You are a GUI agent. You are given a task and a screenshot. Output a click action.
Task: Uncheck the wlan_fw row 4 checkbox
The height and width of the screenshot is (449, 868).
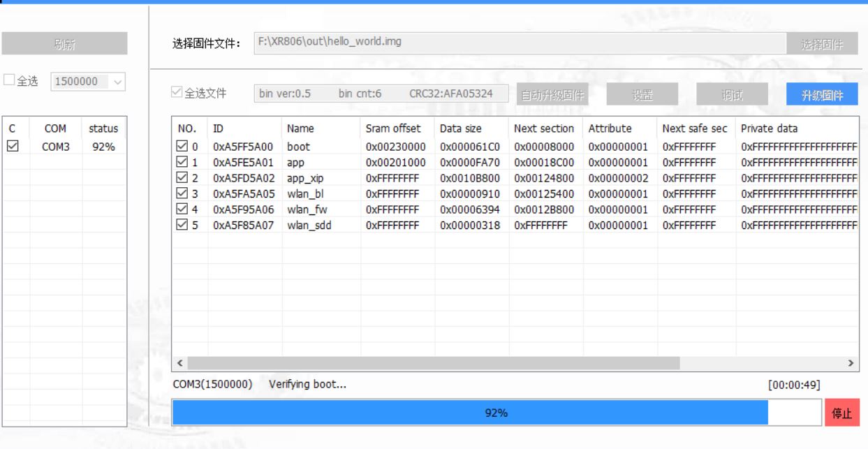click(182, 209)
